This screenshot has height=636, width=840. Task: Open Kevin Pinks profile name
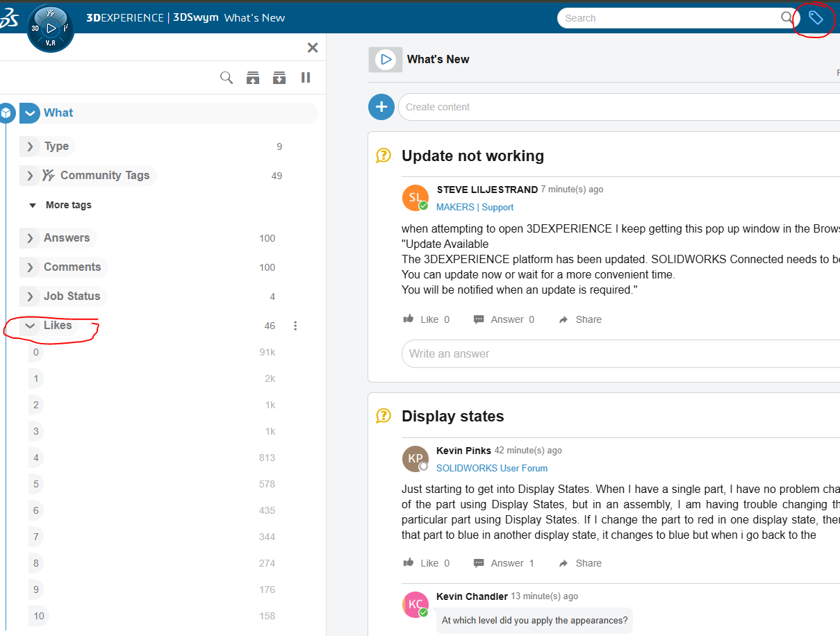coord(463,451)
